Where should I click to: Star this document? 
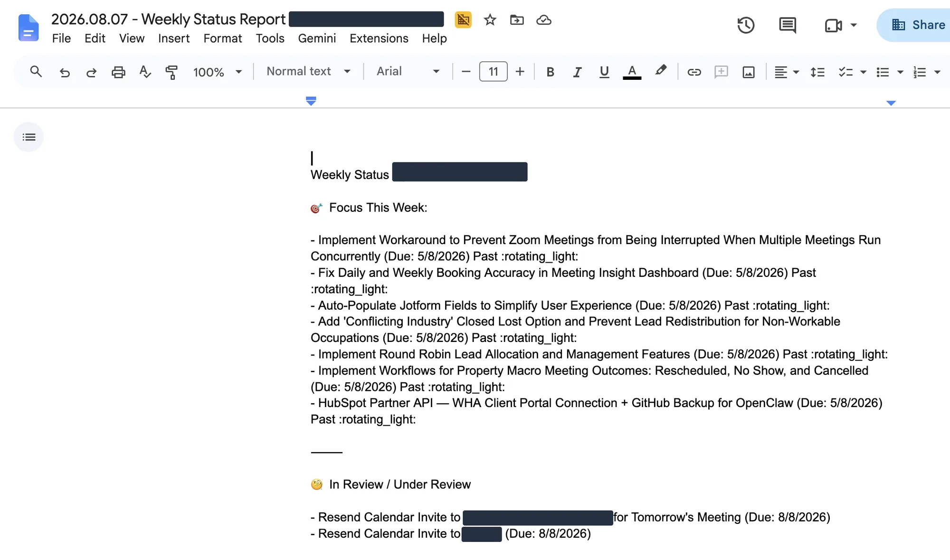(490, 20)
